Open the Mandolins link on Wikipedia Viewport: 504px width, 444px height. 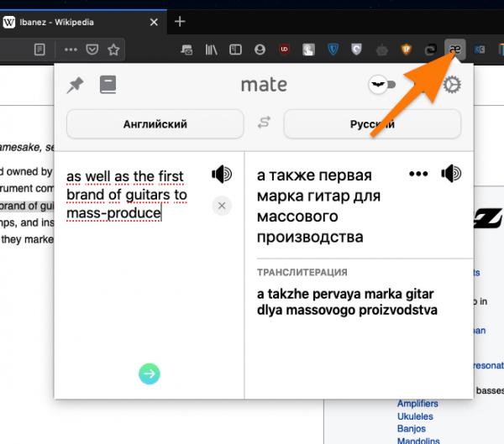(x=418, y=441)
